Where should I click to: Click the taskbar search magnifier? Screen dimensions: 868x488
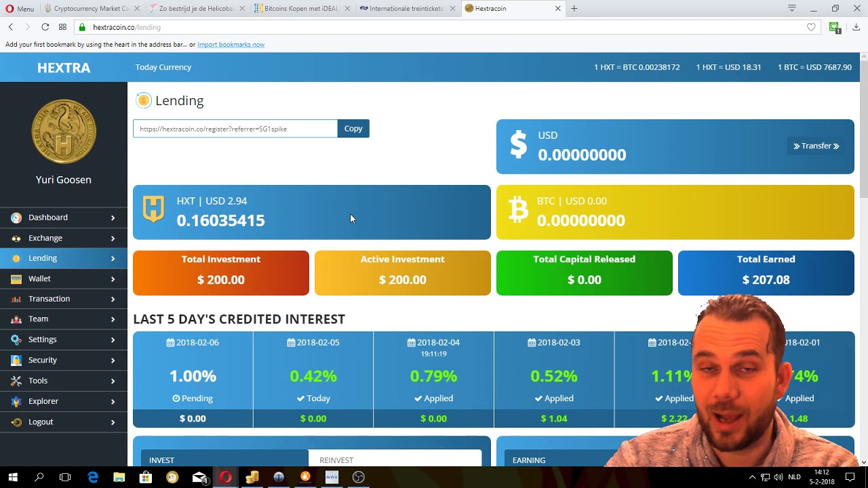click(39, 477)
